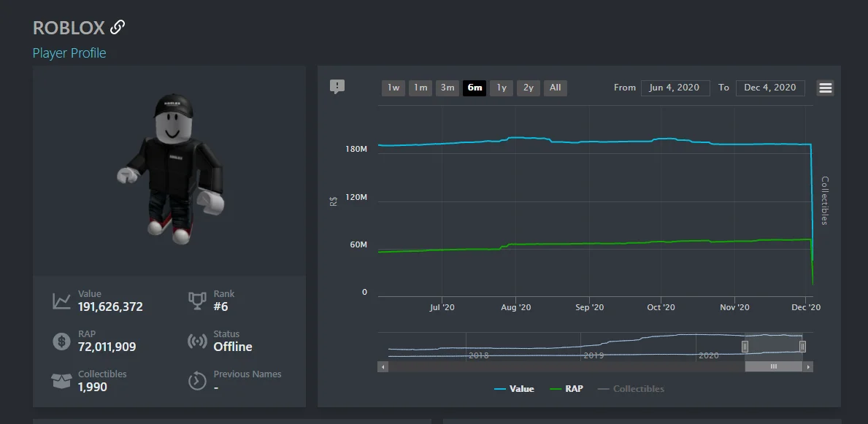Toggle the RAP series in legend
868x424 pixels.
point(566,389)
